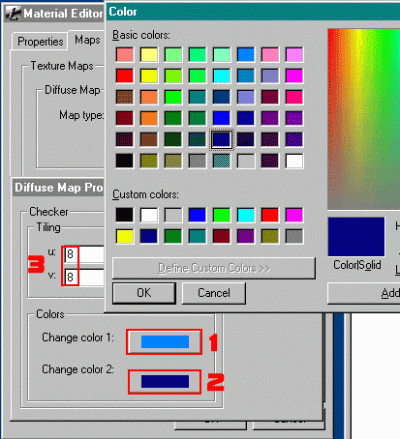Click inside the color spectrum gradient field

(x=364, y=119)
